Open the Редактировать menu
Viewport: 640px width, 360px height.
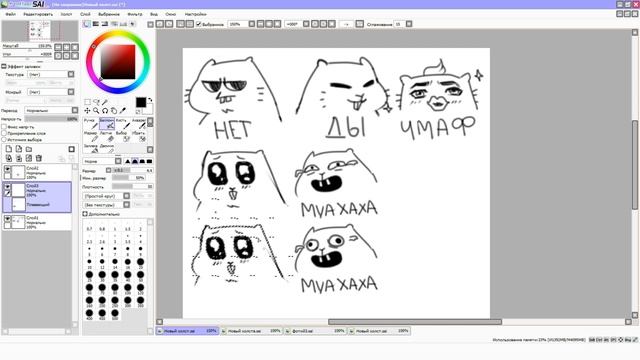pyautogui.click(x=38, y=14)
